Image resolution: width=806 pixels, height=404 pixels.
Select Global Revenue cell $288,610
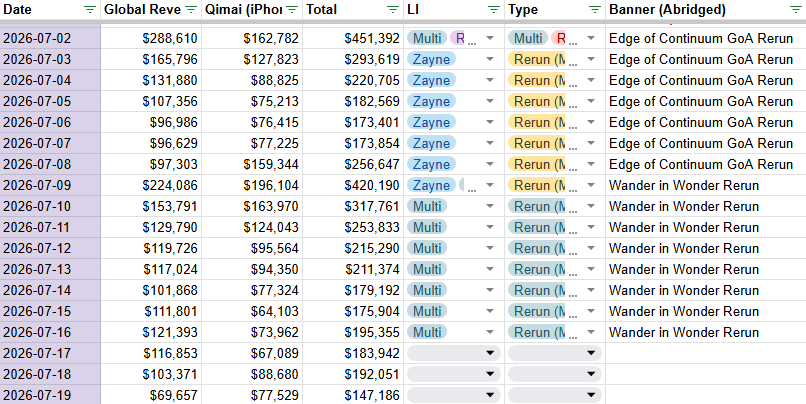click(x=151, y=39)
